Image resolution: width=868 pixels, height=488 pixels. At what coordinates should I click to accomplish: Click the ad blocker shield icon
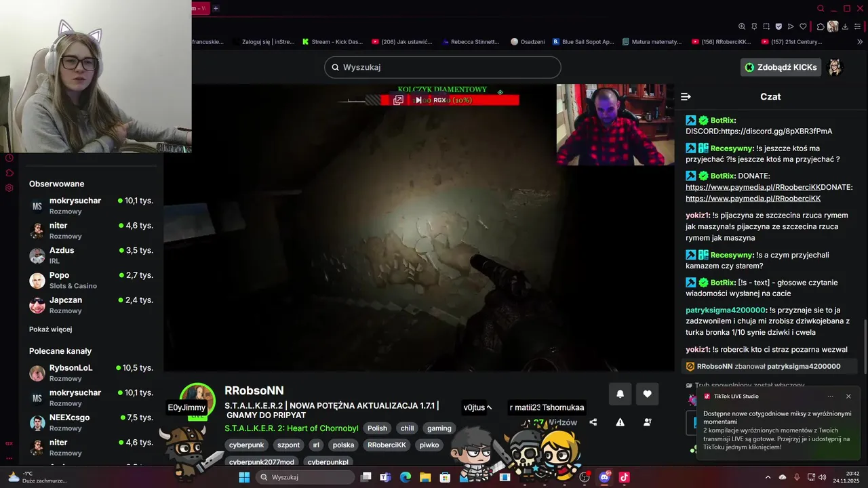click(x=778, y=26)
